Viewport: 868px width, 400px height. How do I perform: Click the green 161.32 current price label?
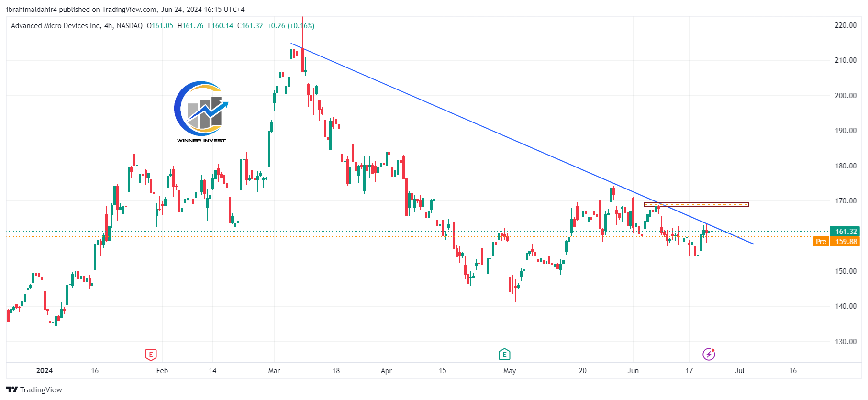coord(846,232)
